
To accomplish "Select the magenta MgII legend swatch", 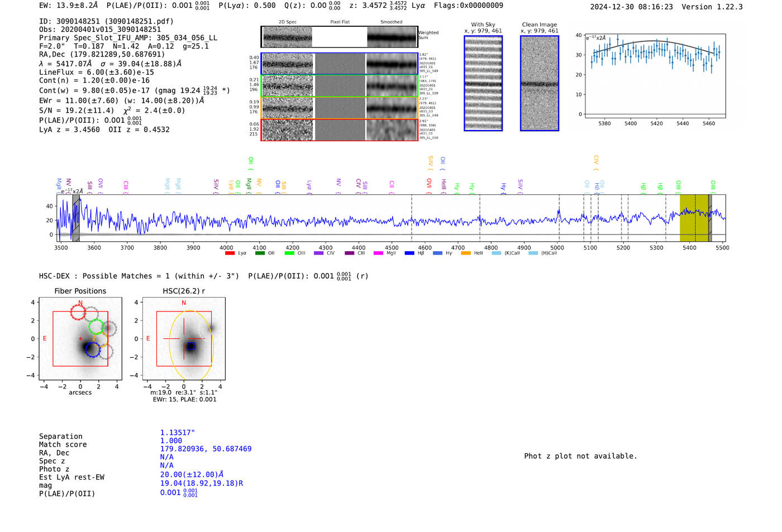I will click(x=378, y=253).
